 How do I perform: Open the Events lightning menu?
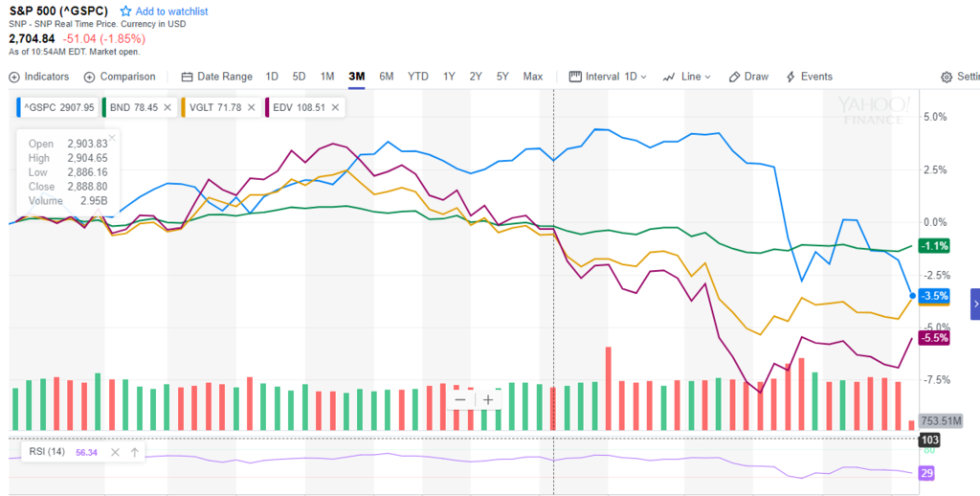(809, 77)
